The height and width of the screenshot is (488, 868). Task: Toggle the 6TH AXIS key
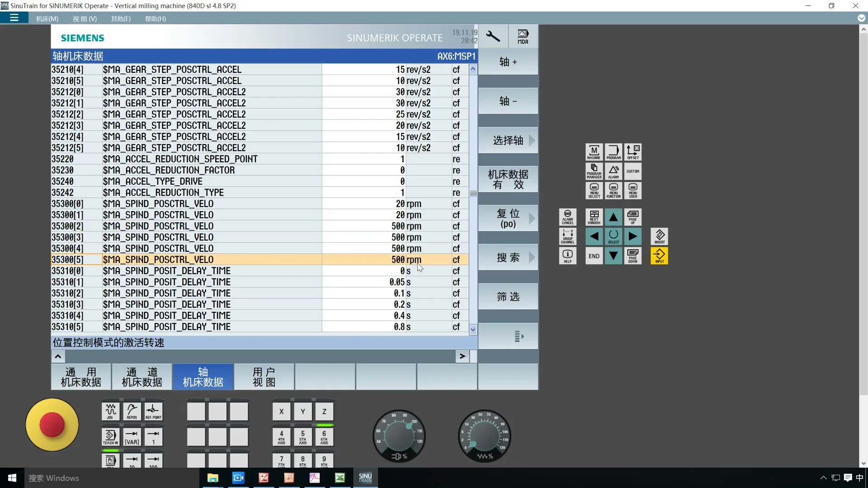(324, 436)
